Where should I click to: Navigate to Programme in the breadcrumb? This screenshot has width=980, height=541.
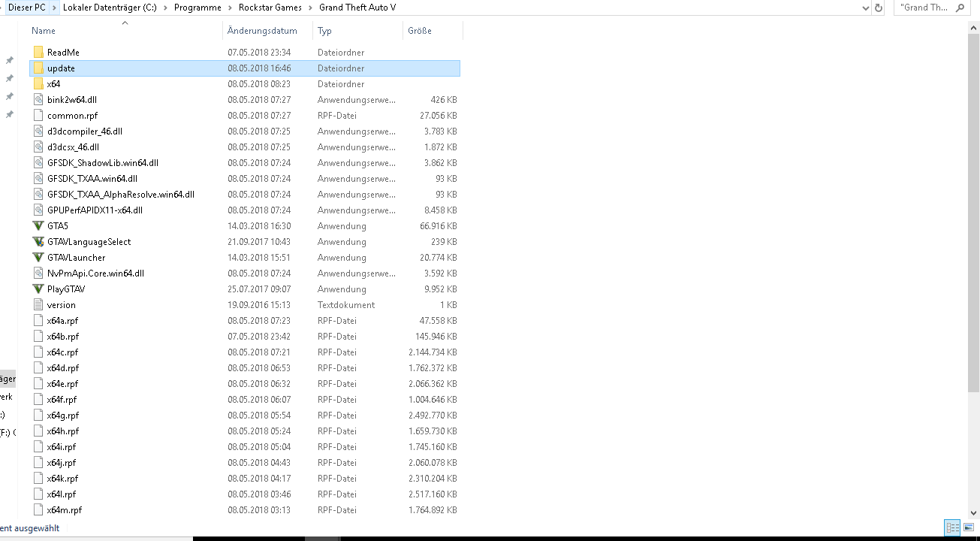coord(198,8)
